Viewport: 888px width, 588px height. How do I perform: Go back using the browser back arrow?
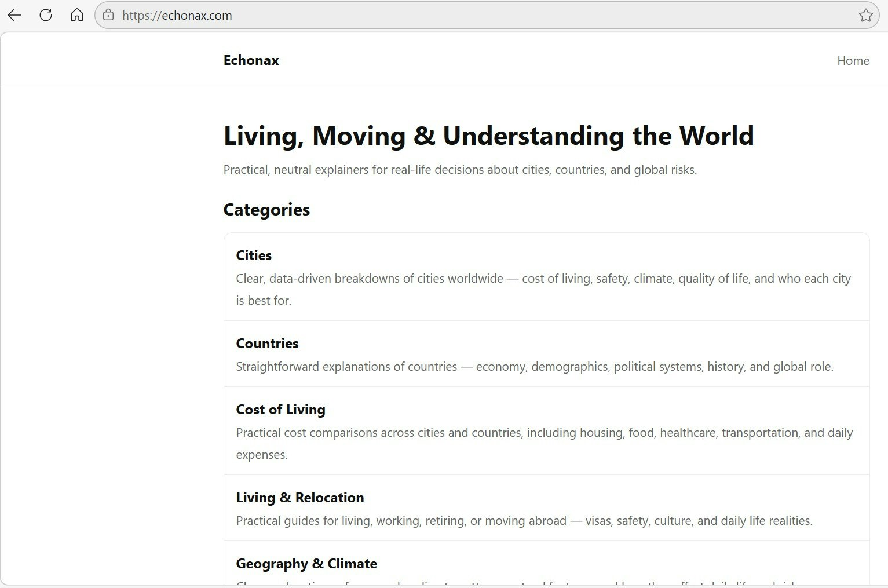click(14, 15)
